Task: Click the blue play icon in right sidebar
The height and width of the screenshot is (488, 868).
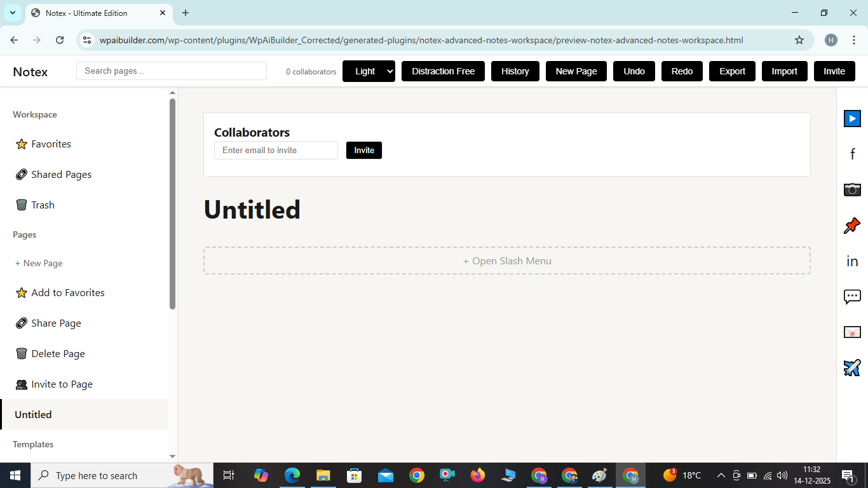Action: coord(852,118)
